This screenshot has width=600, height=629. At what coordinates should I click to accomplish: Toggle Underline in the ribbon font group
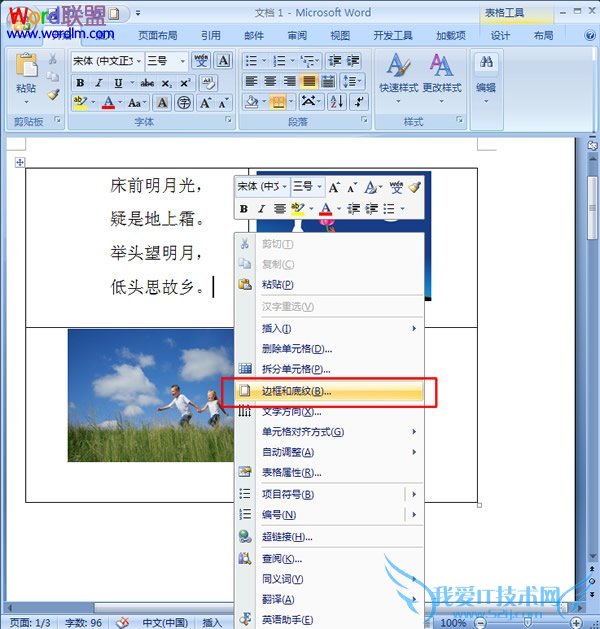pos(118,83)
